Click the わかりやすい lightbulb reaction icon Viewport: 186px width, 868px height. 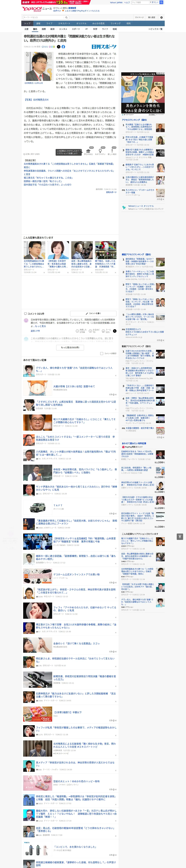click(x=100, y=151)
